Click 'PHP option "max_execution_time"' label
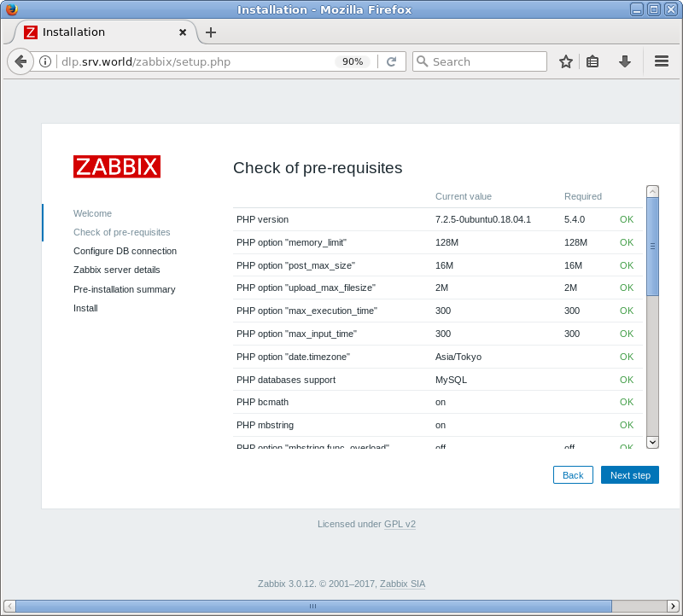This screenshot has width=683, height=616. coord(306,311)
